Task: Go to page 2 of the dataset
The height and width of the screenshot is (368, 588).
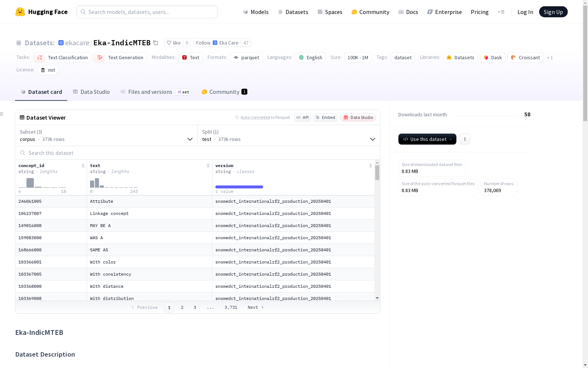Action: pos(182,307)
